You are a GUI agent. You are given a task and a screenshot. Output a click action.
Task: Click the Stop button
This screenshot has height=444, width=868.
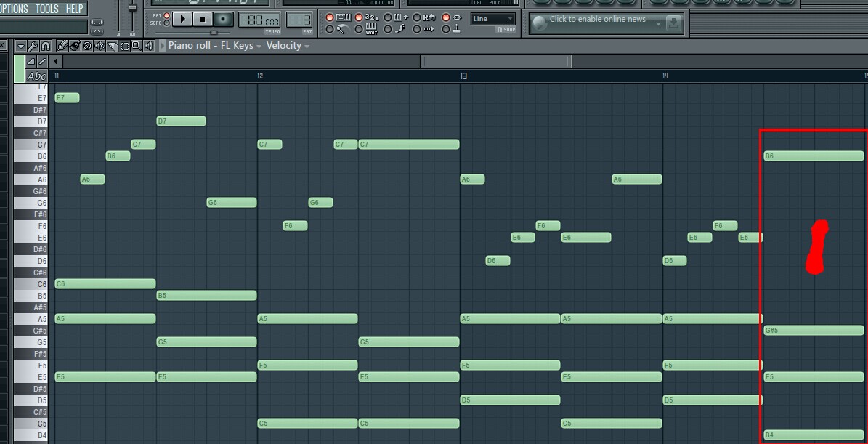(x=202, y=20)
